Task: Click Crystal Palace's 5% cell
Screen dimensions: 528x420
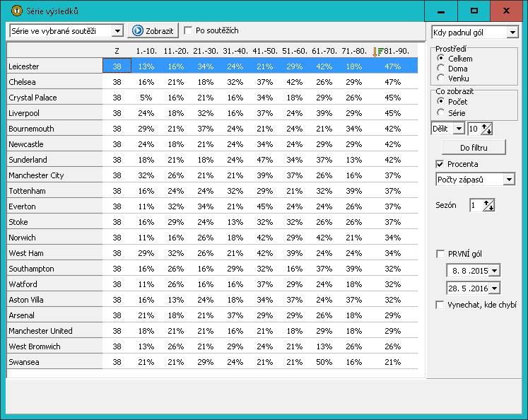Action: click(146, 98)
